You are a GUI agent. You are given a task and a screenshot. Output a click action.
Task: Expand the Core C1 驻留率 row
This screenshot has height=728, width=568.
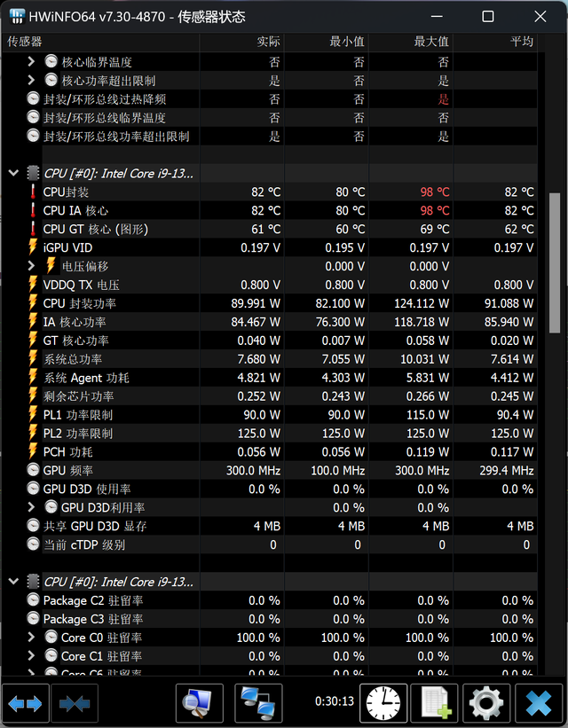pos(31,655)
